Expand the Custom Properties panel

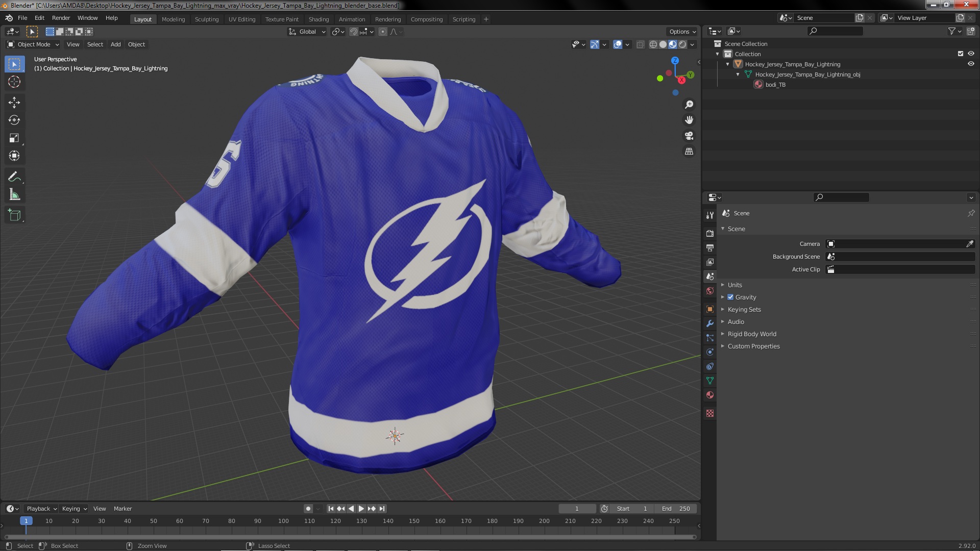753,346
